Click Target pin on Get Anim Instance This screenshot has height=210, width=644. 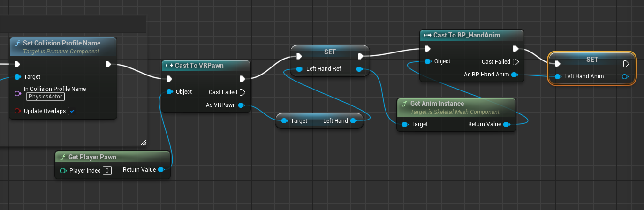[405, 125]
